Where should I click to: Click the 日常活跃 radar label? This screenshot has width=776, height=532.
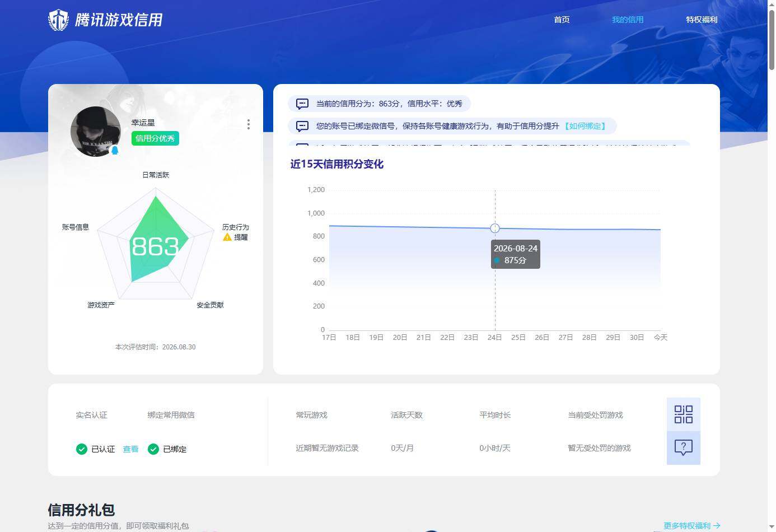tap(156, 175)
